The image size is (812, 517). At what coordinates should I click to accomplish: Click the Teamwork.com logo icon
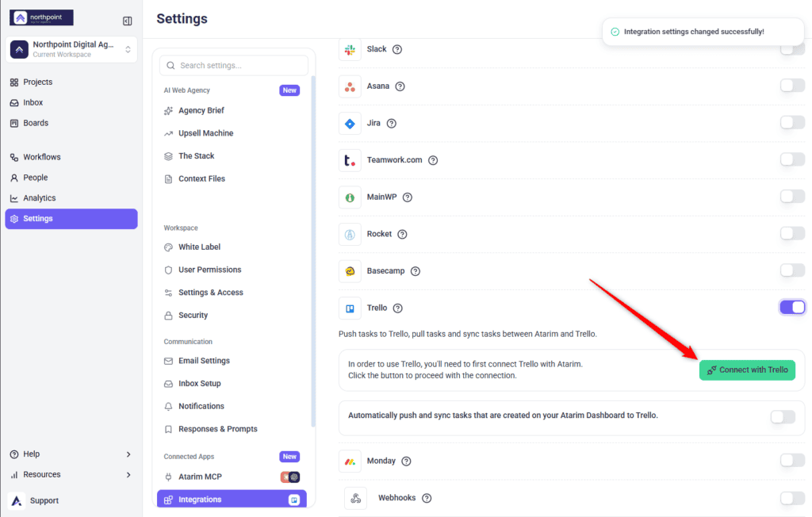[350, 161]
